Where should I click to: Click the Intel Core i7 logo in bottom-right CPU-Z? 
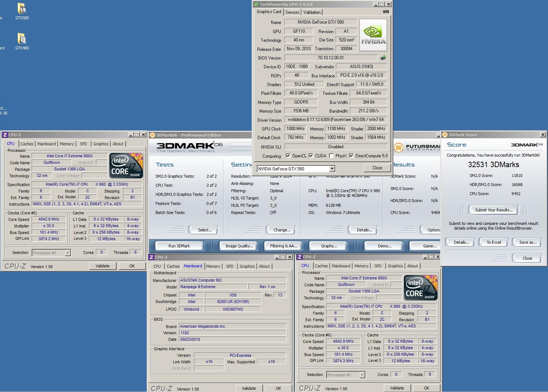click(x=421, y=288)
